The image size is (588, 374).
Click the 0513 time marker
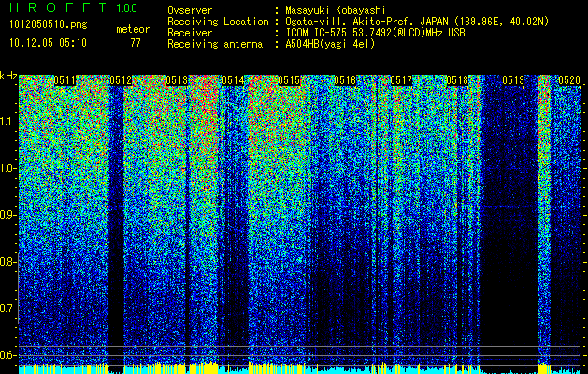pyautogui.click(x=177, y=80)
